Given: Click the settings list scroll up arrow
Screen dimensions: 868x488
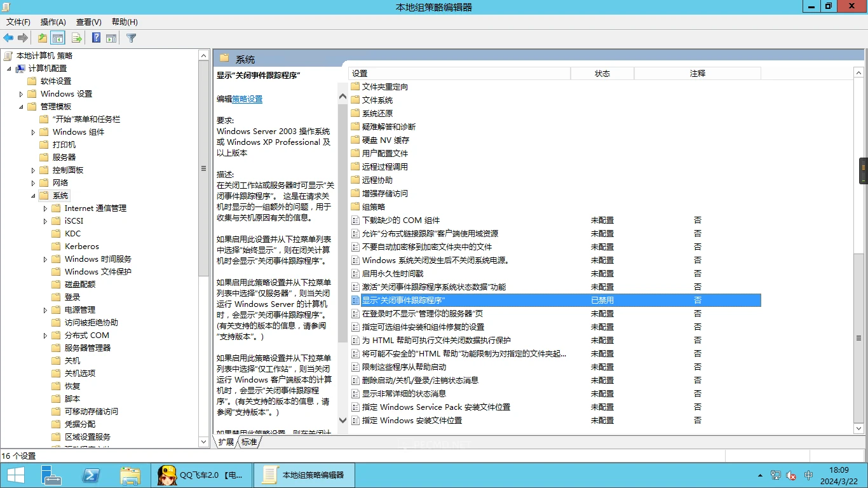Looking at the screenshot, I should [859, 74].
